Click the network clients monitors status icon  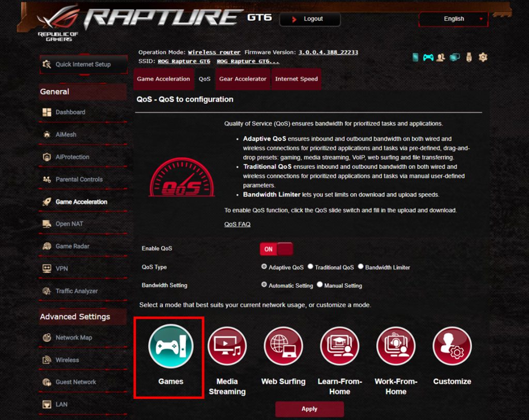(x=455, y=58)
